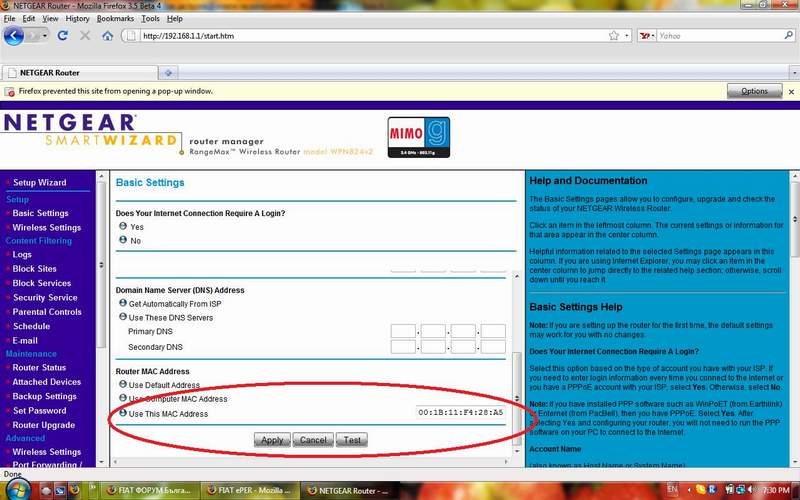Open Wireless Settings in the sidebar
The height and width of the screenshot is (500, 800).
pos(46,227)
